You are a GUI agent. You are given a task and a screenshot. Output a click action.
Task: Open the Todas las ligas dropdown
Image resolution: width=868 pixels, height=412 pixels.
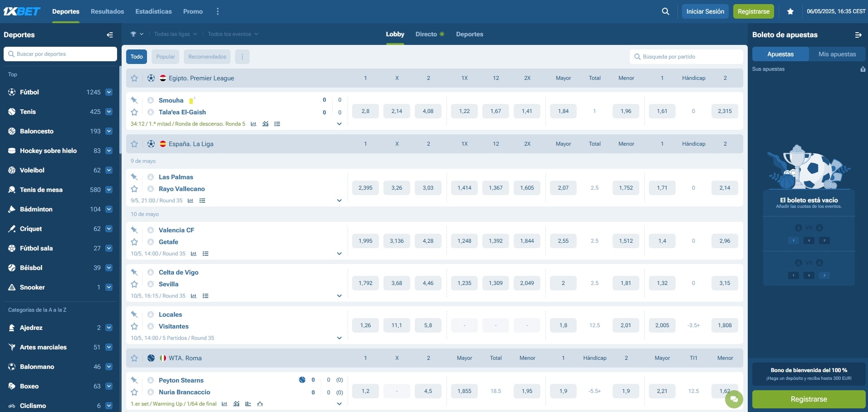click(175, 34)
